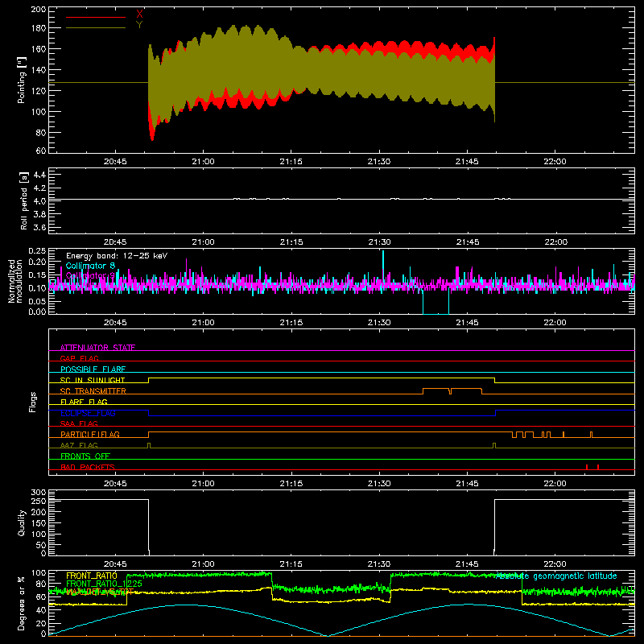Click the red 'X' legend label
The height and width of the screenshot is (644, 644).
click(139, 14)
